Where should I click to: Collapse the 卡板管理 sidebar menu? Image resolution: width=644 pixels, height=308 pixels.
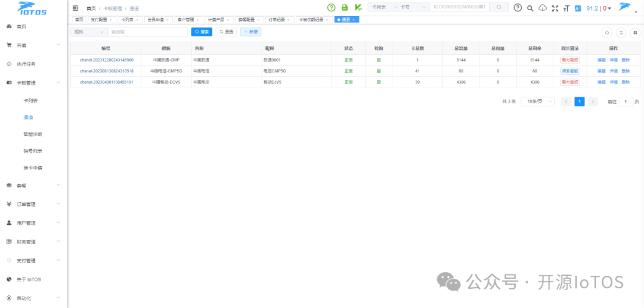(x=33, y=82)
